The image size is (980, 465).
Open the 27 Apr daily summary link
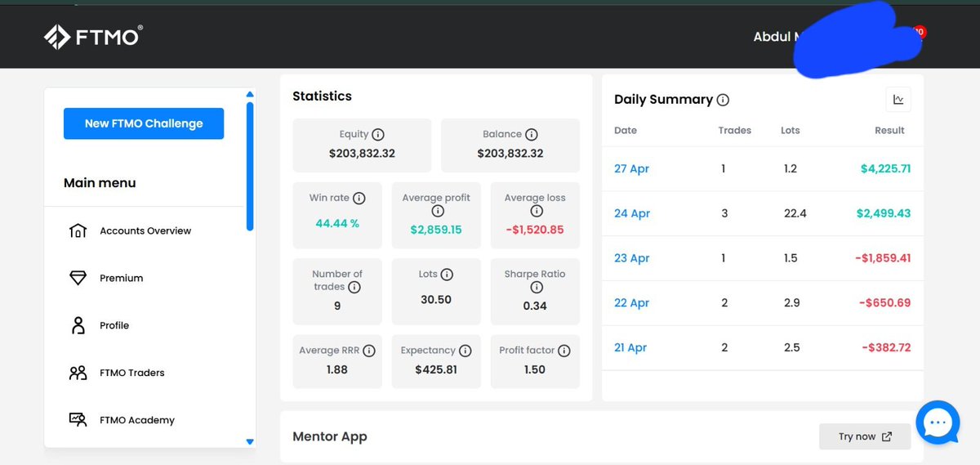pos(631,168)
